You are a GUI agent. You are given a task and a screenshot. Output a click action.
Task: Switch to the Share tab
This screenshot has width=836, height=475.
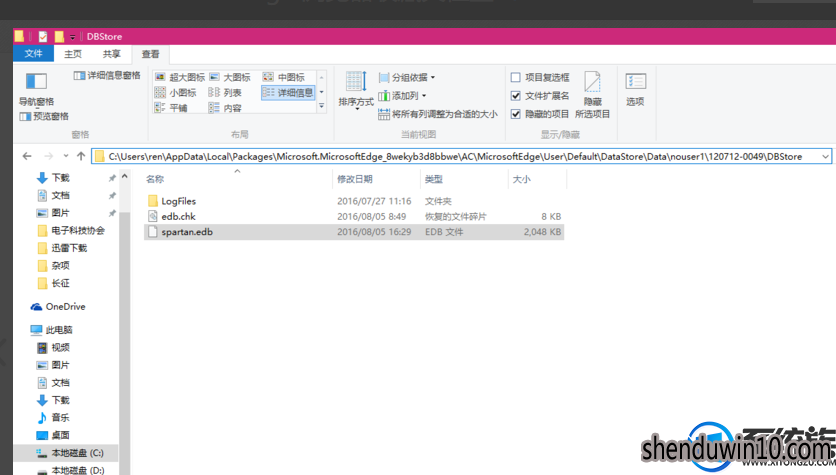tap(111, 54)
